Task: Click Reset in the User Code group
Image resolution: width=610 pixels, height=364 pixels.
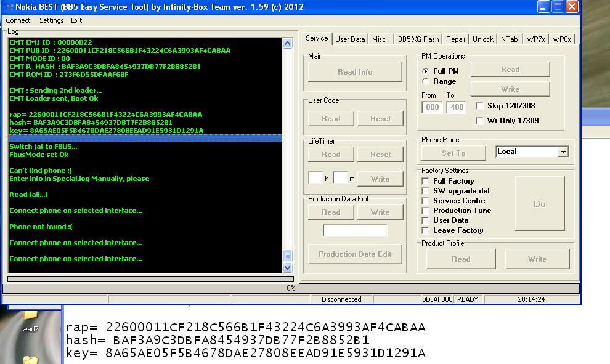Action: coord(380,119)
